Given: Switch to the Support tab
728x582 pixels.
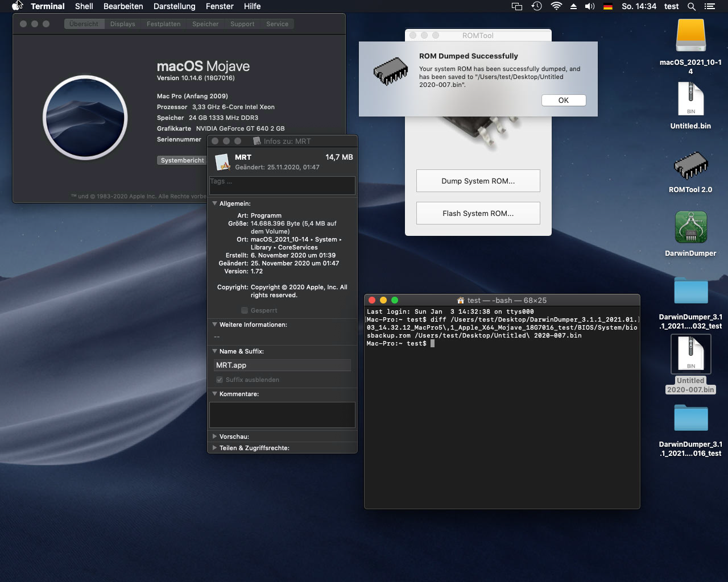Looking at the screenshot, I should pos(242,24).
